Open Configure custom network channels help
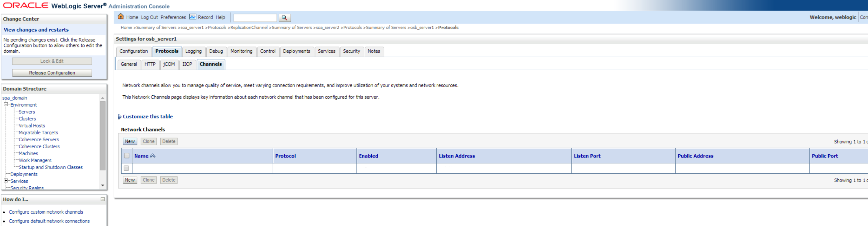Viewport: 868px width, 226px height. click(46, 212)
